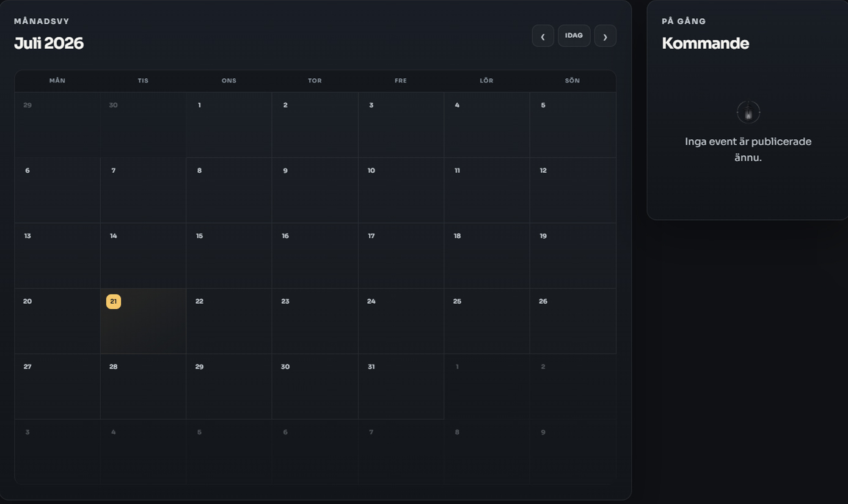
Task: Go to previous month with left chevron
Action: click(543, 35)
